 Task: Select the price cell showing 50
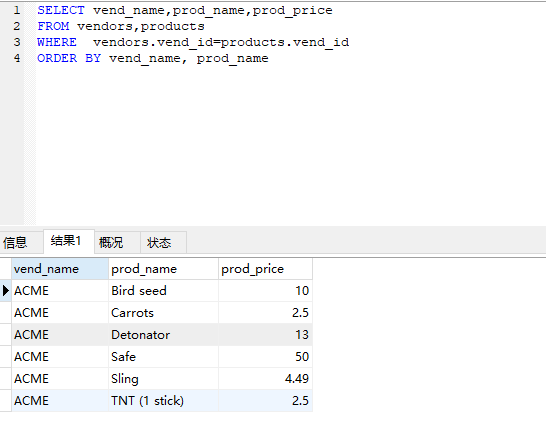[265, 357]
